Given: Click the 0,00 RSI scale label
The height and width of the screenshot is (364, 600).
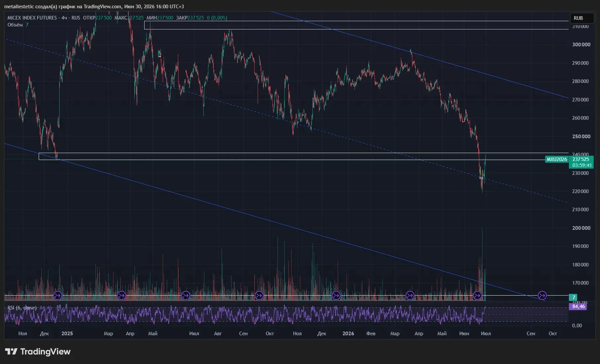Looking at the screenshot, I should [x=577, y=326].
